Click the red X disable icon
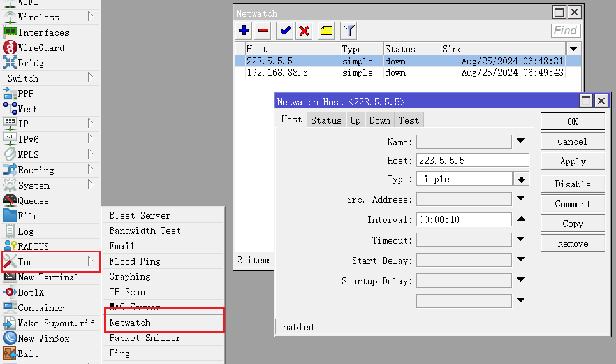 [304, 31]
